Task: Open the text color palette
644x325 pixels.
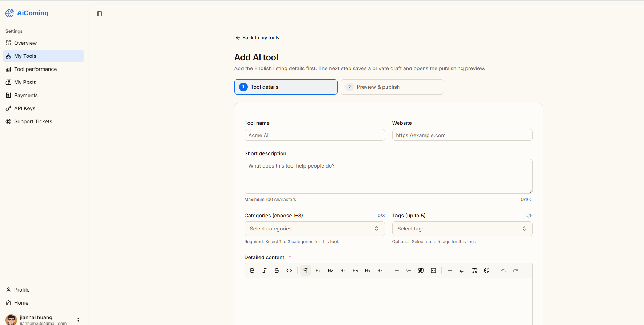Action: [487, 270]
